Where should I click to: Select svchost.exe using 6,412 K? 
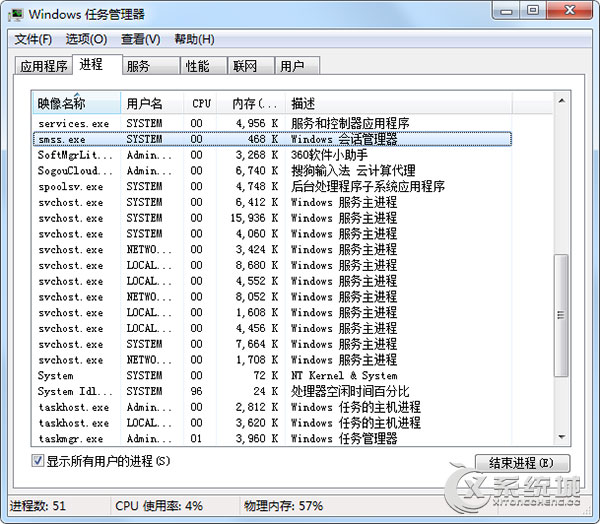[272, 202]
